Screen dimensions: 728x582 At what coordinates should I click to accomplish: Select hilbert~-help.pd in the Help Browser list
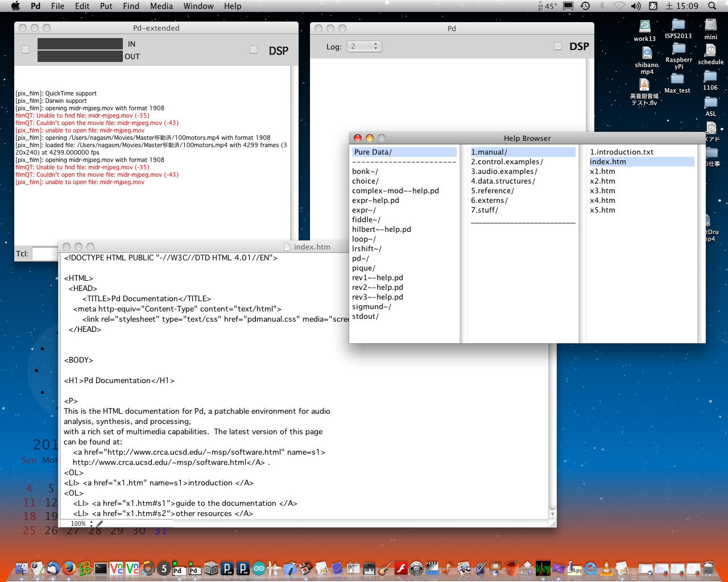(x=381, y=230)
